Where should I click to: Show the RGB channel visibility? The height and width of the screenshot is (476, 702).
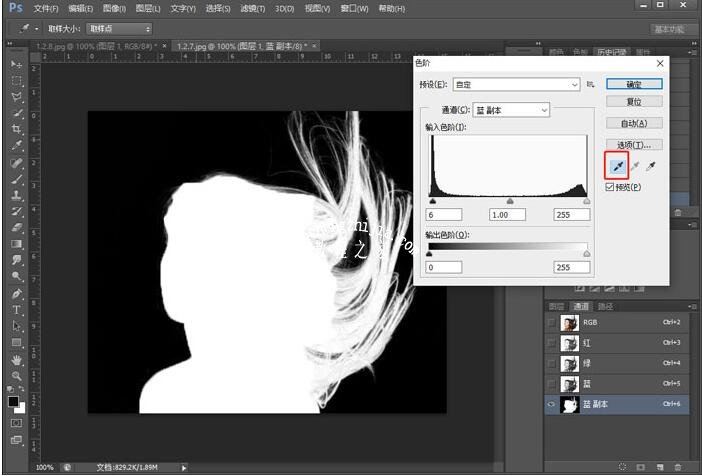[553, 323]
